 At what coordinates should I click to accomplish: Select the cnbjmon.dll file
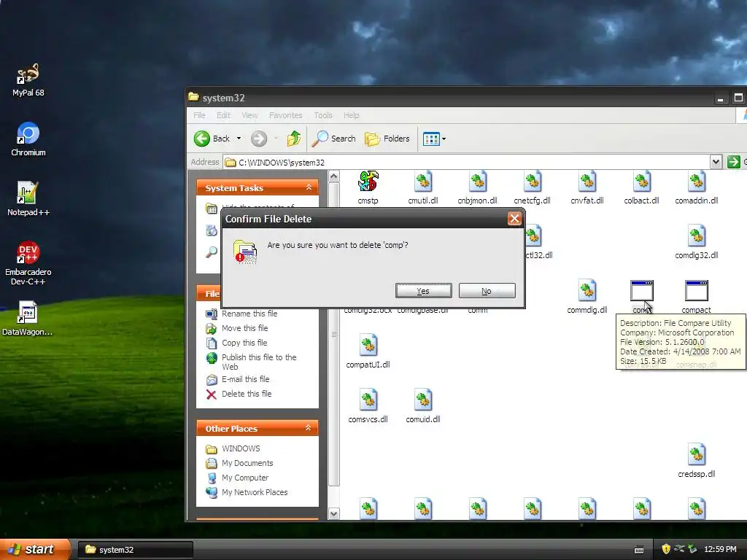pyautogui.click(x=477, y=187)
